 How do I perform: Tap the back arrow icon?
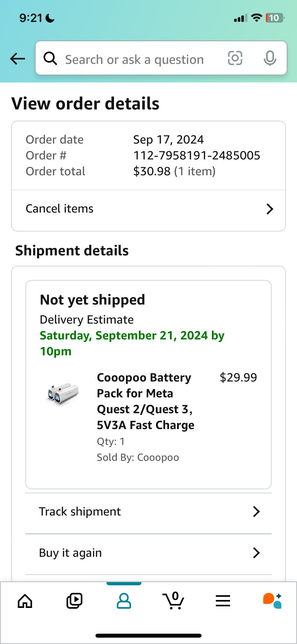click(17, 59)
